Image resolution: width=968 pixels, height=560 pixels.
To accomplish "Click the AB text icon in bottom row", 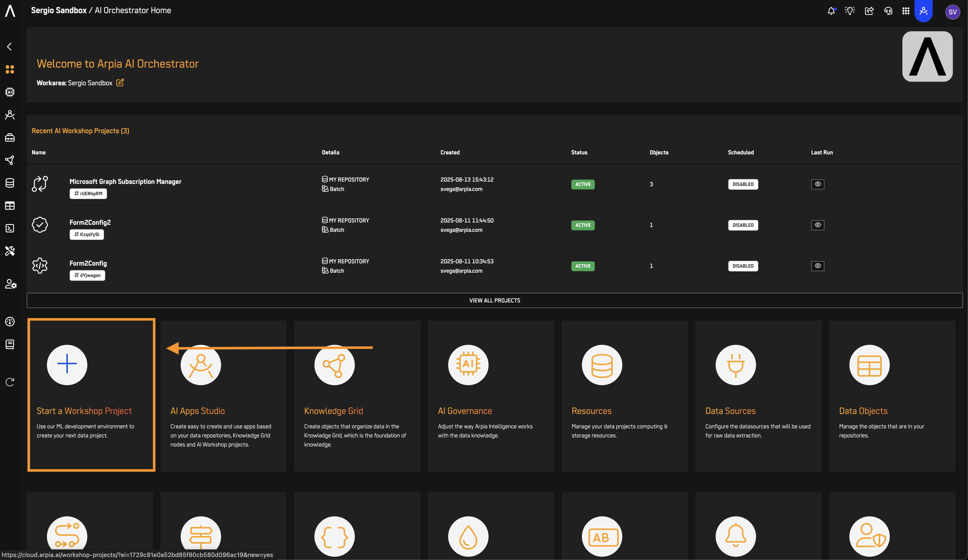I will (x=602, y=536).
